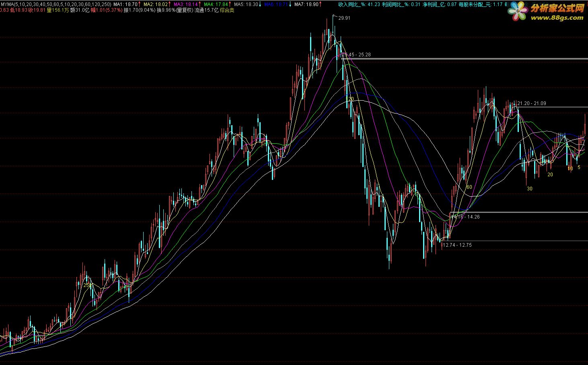Click the amplitude 振1.70(9.04%)
The height and width of the screenshot is (365, 588).
(140, 10)
